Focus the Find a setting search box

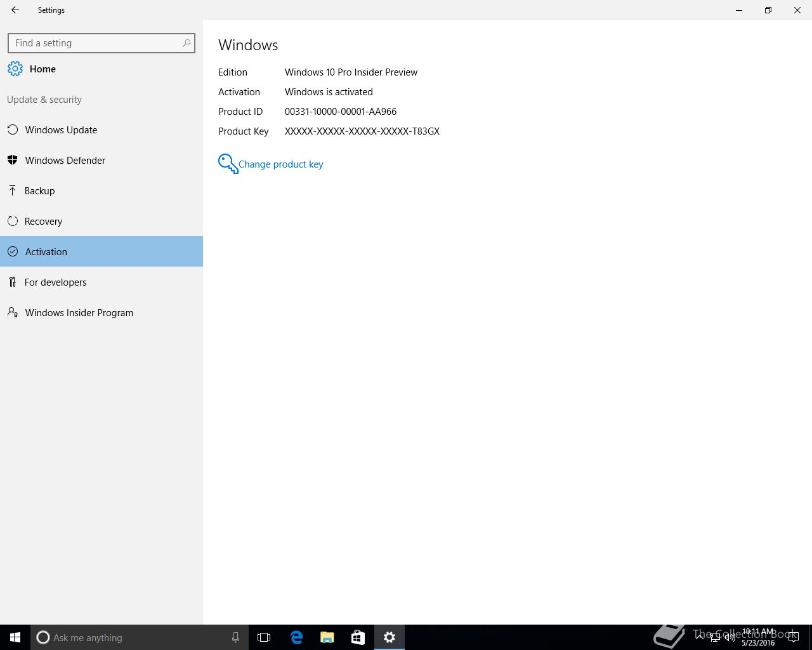pyautogui.click(x=101, y=43)
